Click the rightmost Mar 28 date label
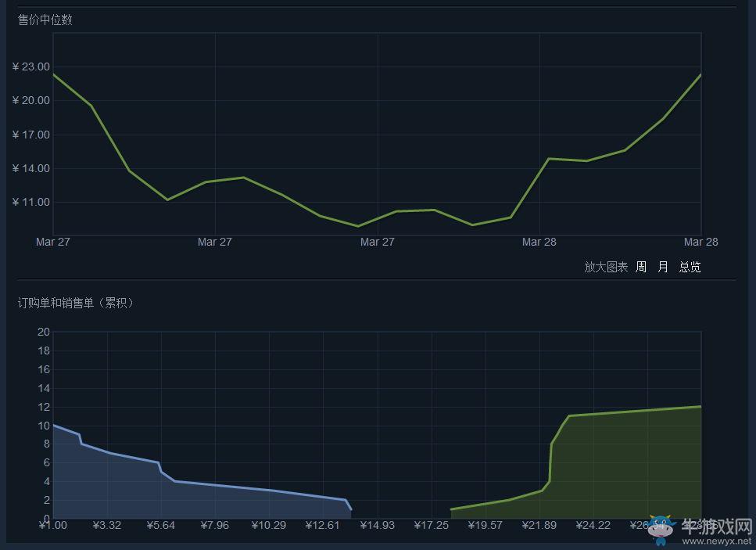This screenshot has height=550, width=756. 700,242
